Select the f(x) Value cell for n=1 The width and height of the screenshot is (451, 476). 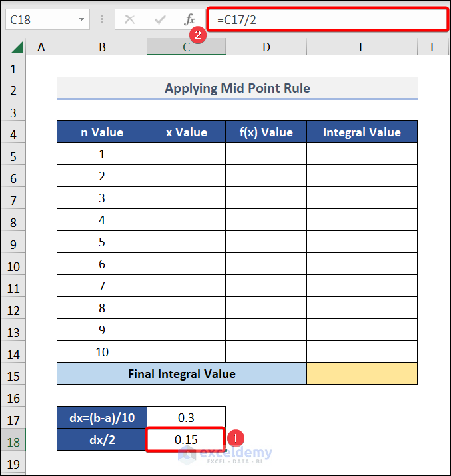click(266, 154)
